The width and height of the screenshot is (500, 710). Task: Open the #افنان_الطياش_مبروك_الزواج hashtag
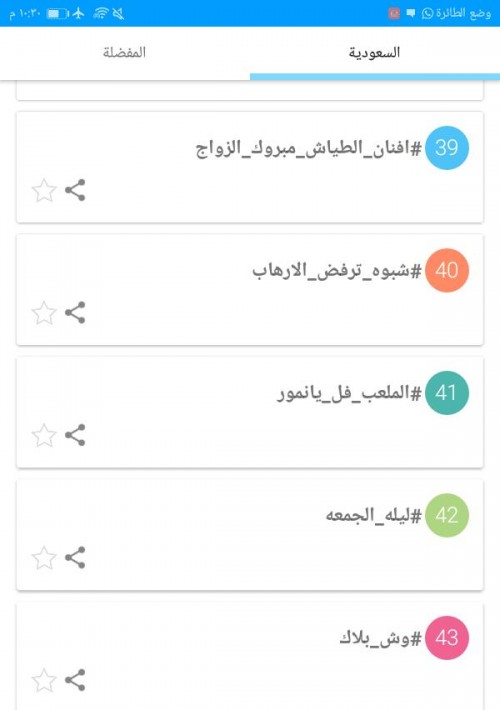point(308,148)
